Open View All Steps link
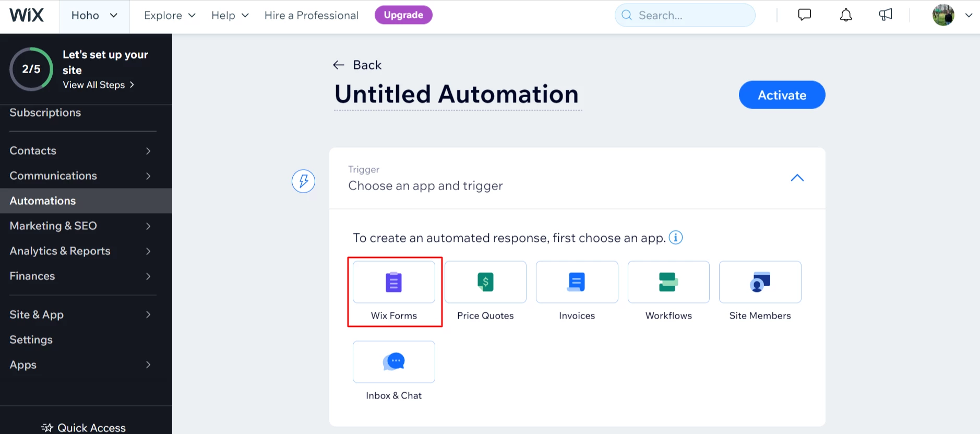This screenshot has height=434, width=980. tap(99, 85)
